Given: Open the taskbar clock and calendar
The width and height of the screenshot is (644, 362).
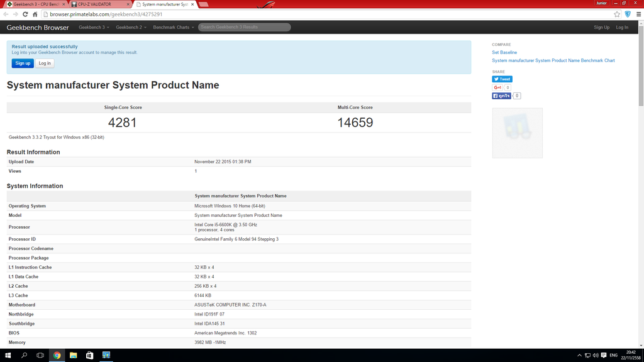Looking at the screenshot, I should [x=630, y=356].
